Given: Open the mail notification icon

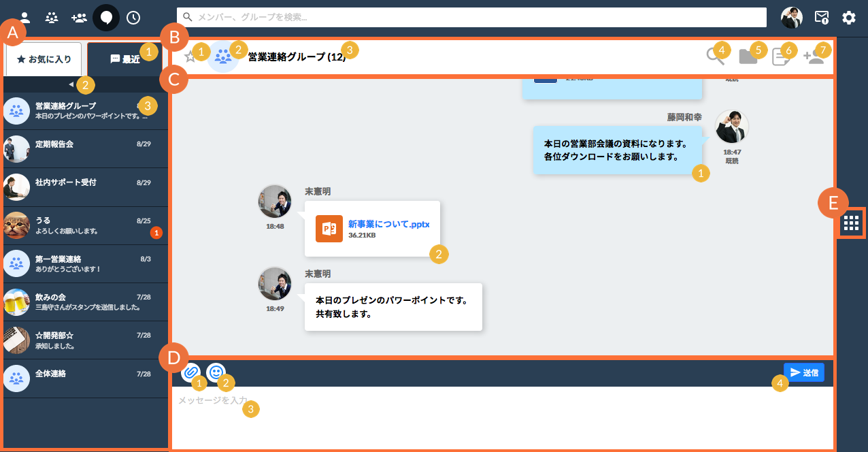Looking at the screenshot, I should tap(822, 18).
